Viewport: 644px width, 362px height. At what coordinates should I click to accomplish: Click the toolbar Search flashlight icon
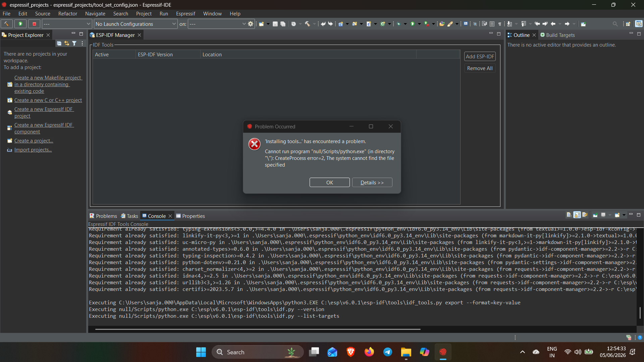tap(450, 24)
